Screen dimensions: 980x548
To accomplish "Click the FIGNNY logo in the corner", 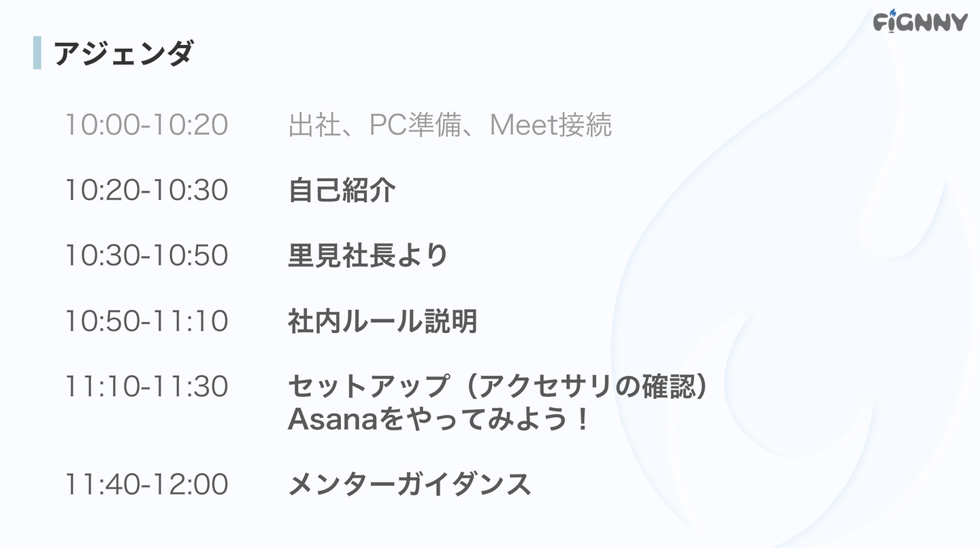I will pyautogui.click(x=919, y=21).
